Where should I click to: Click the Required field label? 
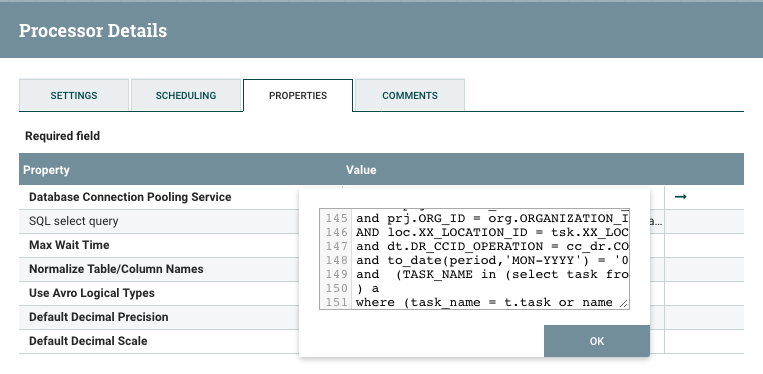click(62, 136)
